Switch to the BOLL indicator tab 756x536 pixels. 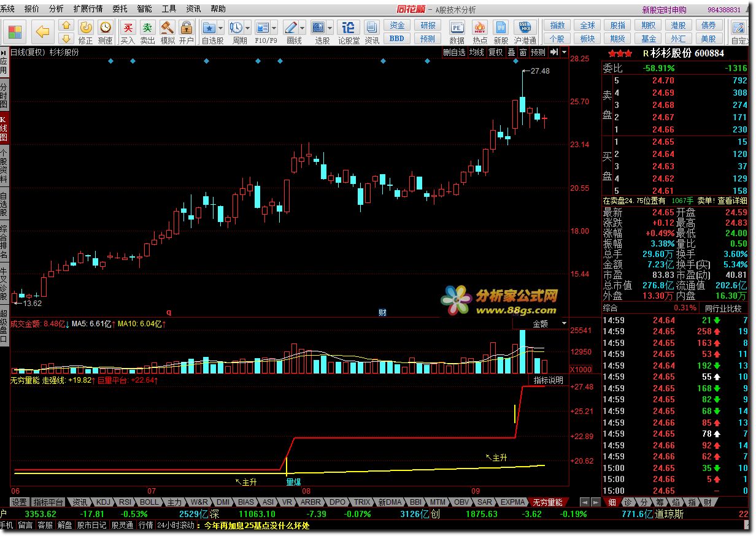pyautogui.click(x=149, y=502)
